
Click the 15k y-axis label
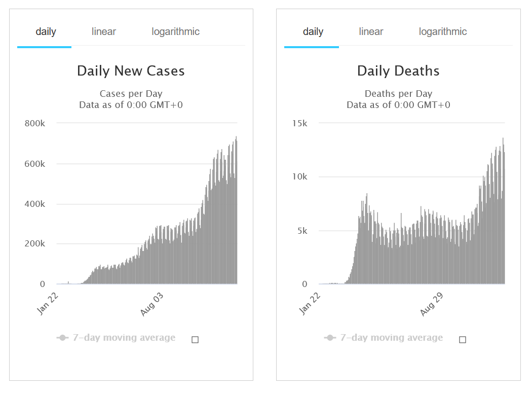300,123
